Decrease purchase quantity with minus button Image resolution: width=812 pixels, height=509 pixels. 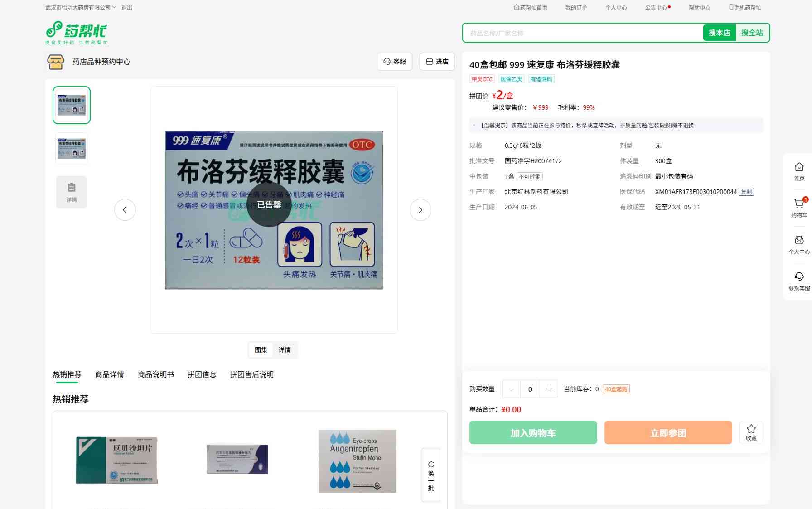(511, 389)
